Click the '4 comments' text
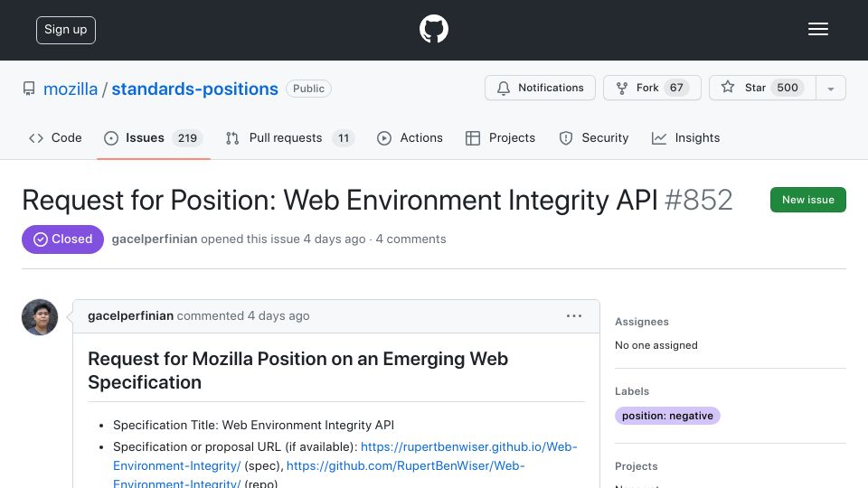Viewport: 868px width, 488px height. (410, 239)
